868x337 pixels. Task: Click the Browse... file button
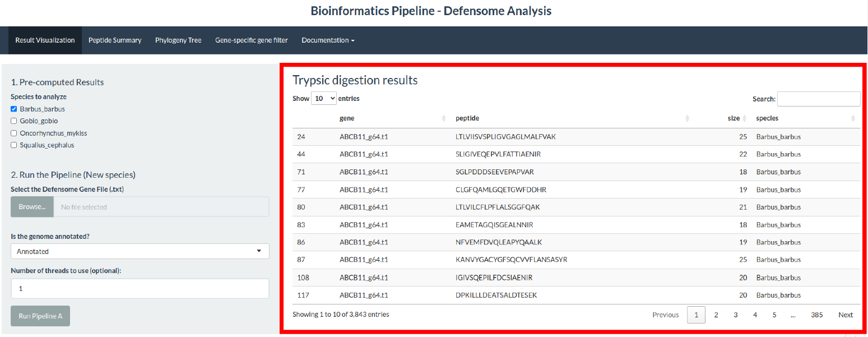[x=32, y=207]
